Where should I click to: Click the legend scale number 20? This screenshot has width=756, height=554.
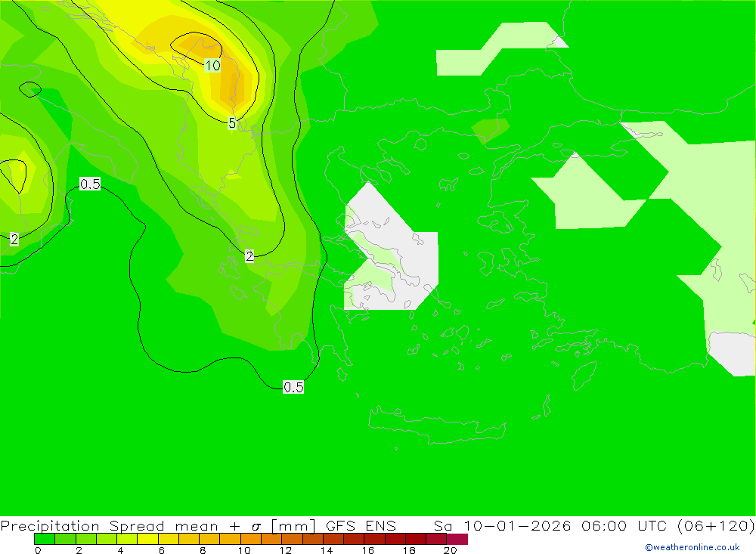[x=450, y=550]
